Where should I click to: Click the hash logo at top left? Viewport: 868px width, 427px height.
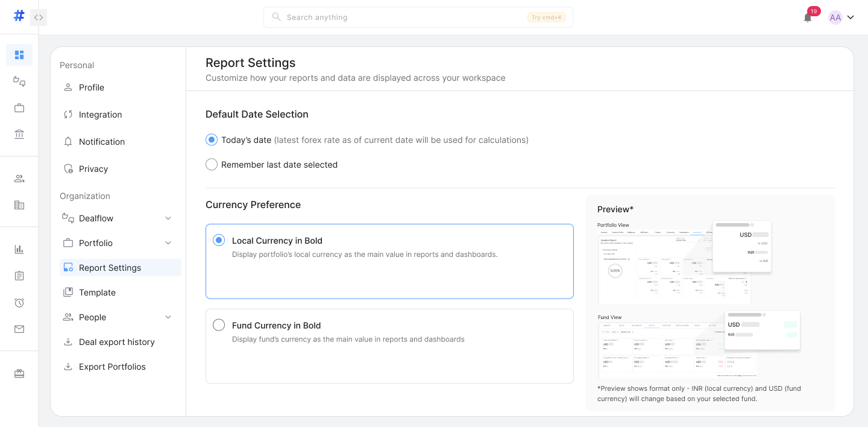(x=19, y=16)
